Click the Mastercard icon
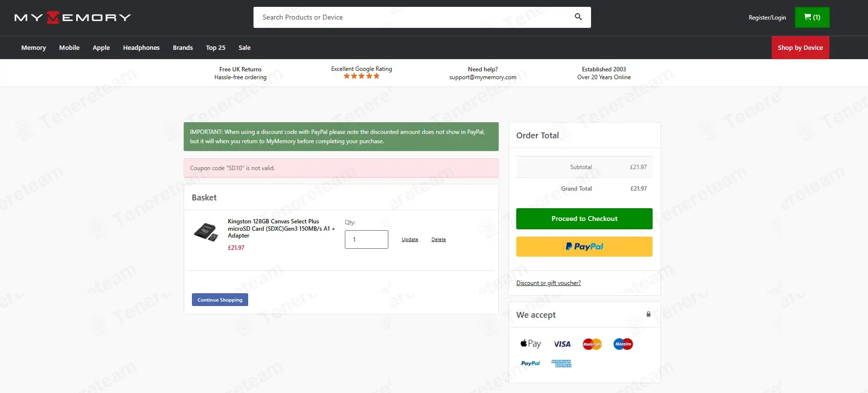The image size is (868, 393). (592, 344)
